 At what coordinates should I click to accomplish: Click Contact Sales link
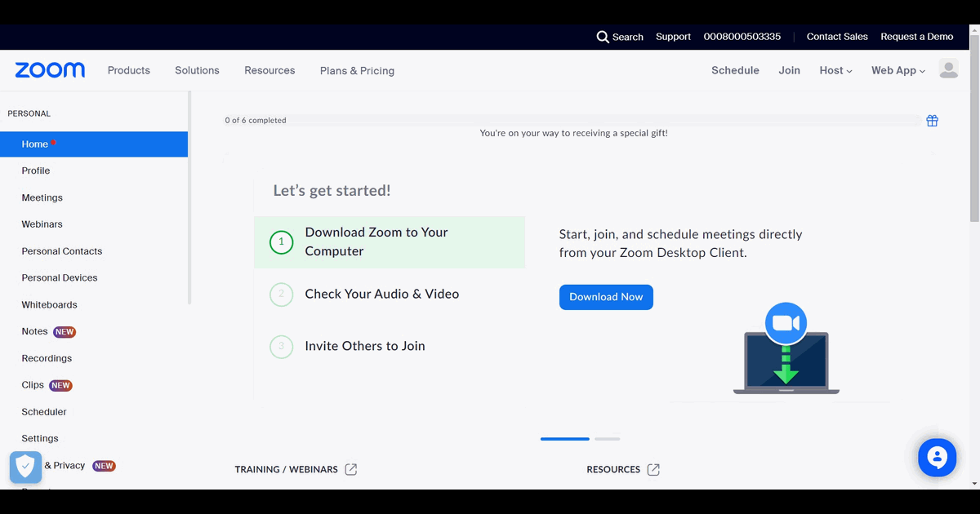pyautogui.click(x=837, y=37)
